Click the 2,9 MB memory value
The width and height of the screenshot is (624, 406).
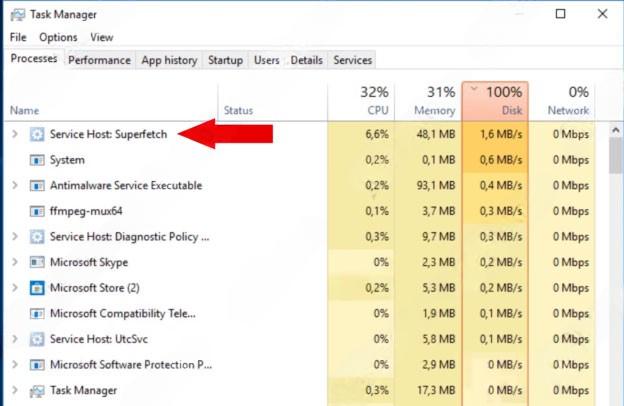(x=439, y=365)
